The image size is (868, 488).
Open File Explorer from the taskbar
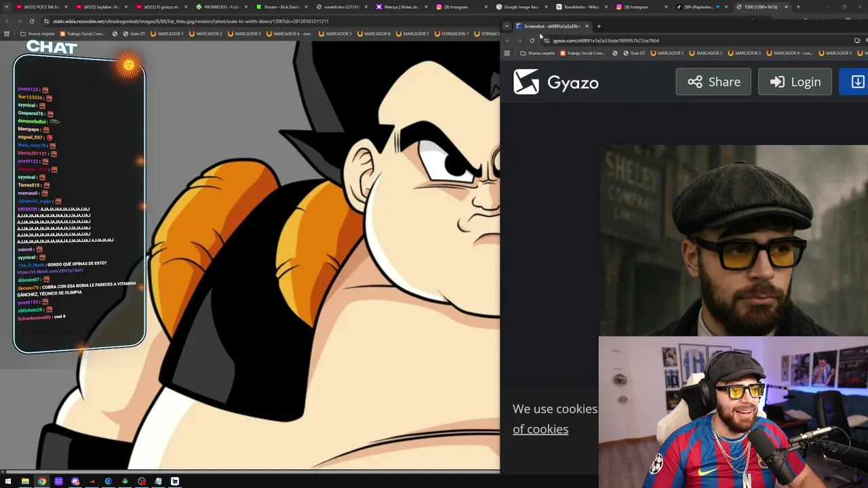click(25, 482)
